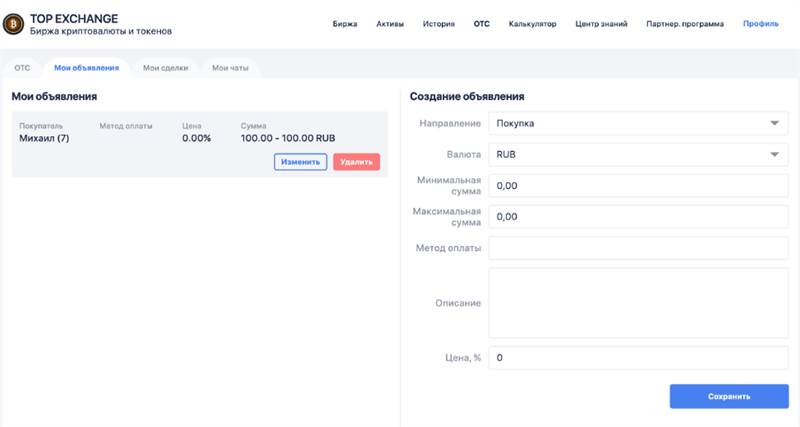Delete the listing with Удалить button

356,161
